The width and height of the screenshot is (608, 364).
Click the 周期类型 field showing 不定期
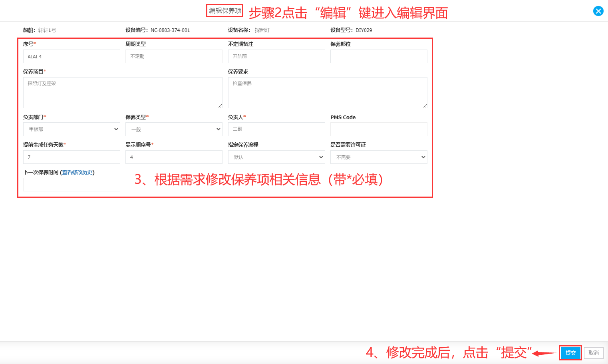(x=174, y=56)
